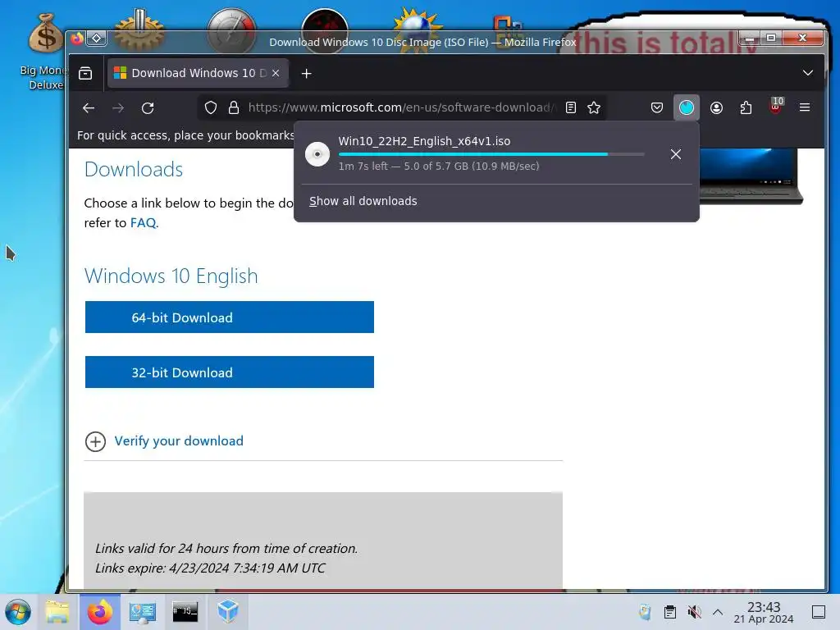Click the 32-bit Download button
This screenshot has height=630, width=840.
pyautogui.click(x=230, y=372)
